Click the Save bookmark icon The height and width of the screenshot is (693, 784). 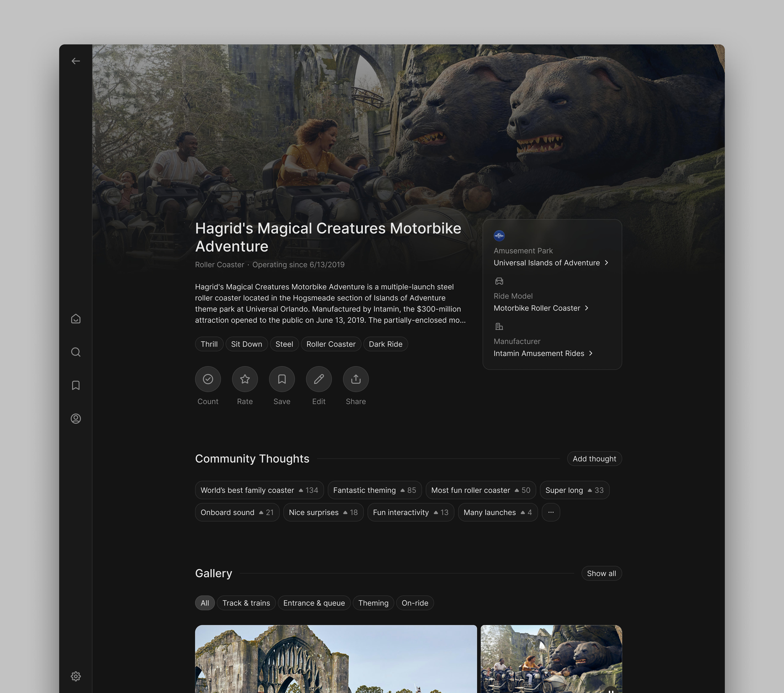(x=282, y=379)
